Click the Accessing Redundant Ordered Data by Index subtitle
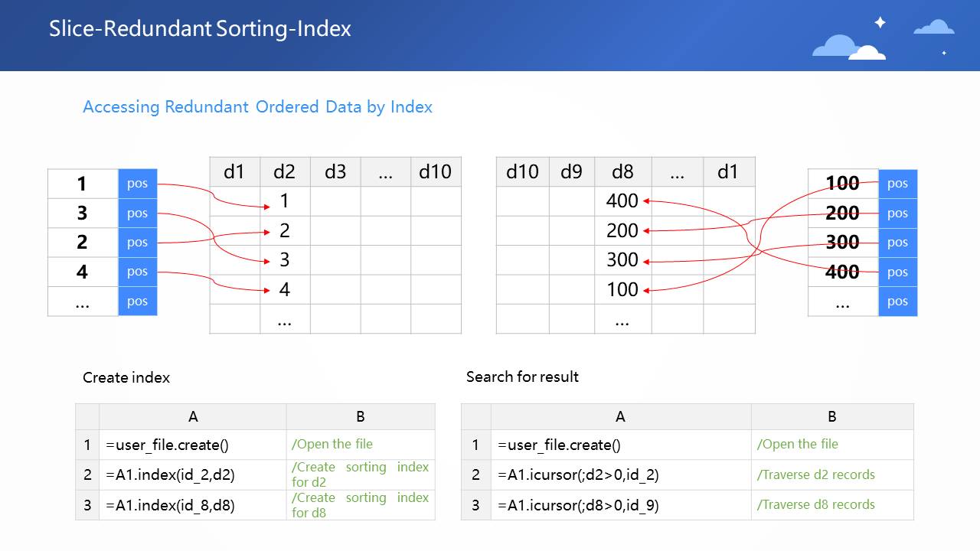 pyautogui.click(x=257, y=107)
